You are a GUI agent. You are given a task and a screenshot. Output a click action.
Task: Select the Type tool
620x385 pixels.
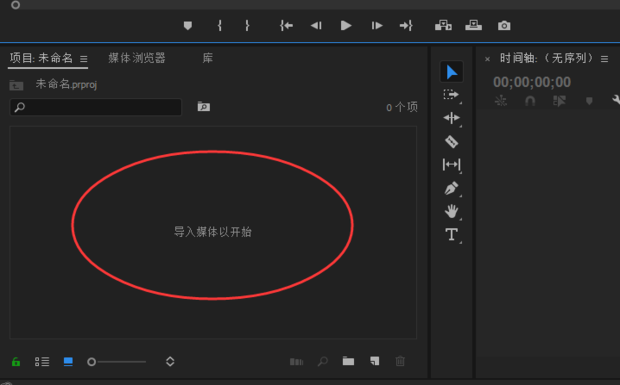452,235
